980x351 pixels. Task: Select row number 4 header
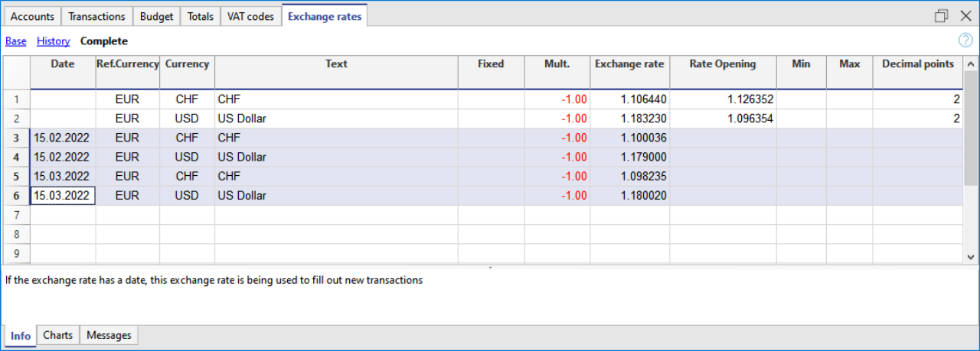pyautogui.click(x=17, y=157)
